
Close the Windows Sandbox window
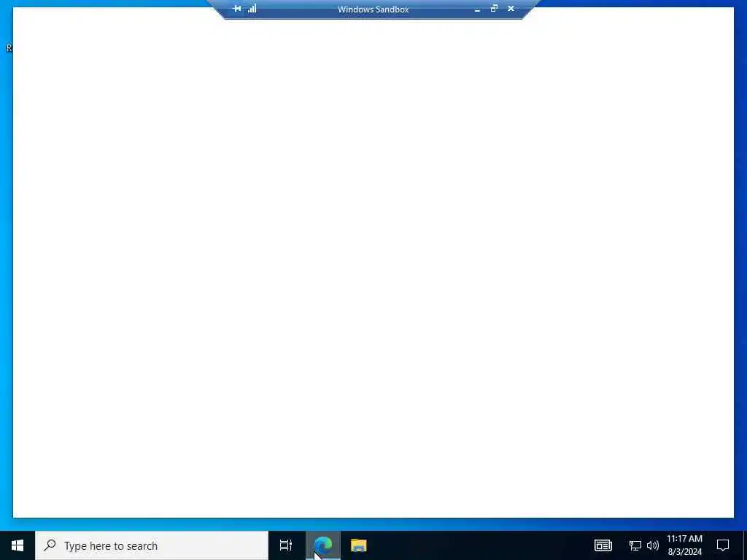click(511, 9)
